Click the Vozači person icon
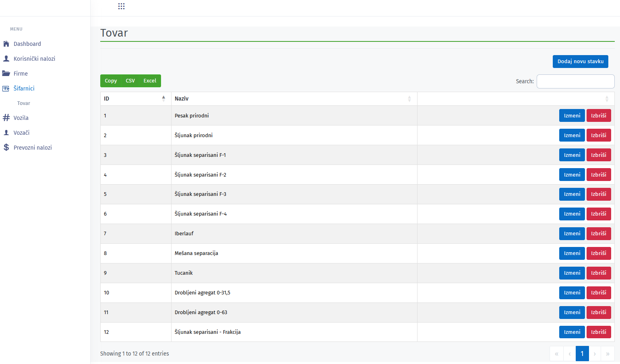This screenshot has height=364, width=620. pos(6,133)
